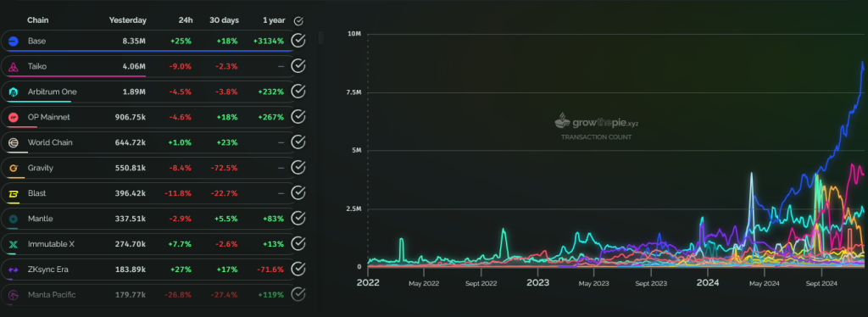Click the 2023 label on chart axis
Viewport: 868px width, 317px height.
pos(537,283)
